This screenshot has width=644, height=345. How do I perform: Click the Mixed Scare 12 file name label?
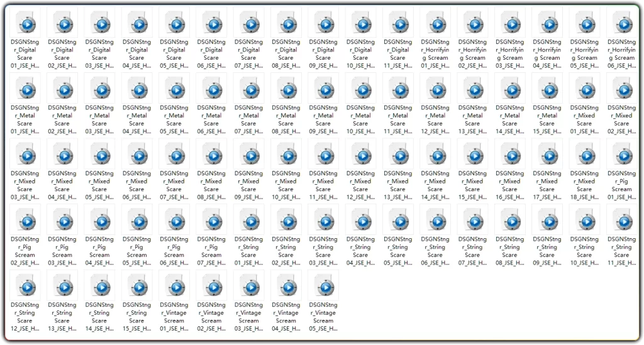coord(360,185)
